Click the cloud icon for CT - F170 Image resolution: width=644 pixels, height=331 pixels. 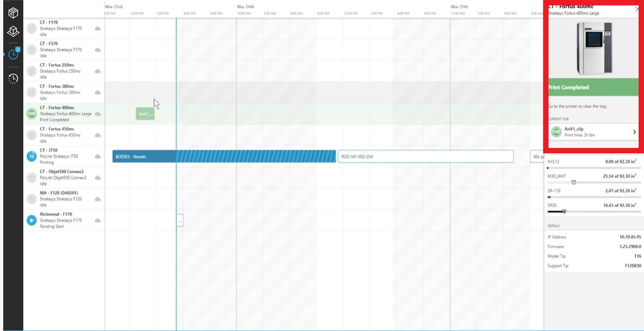[x=98, y=29]
